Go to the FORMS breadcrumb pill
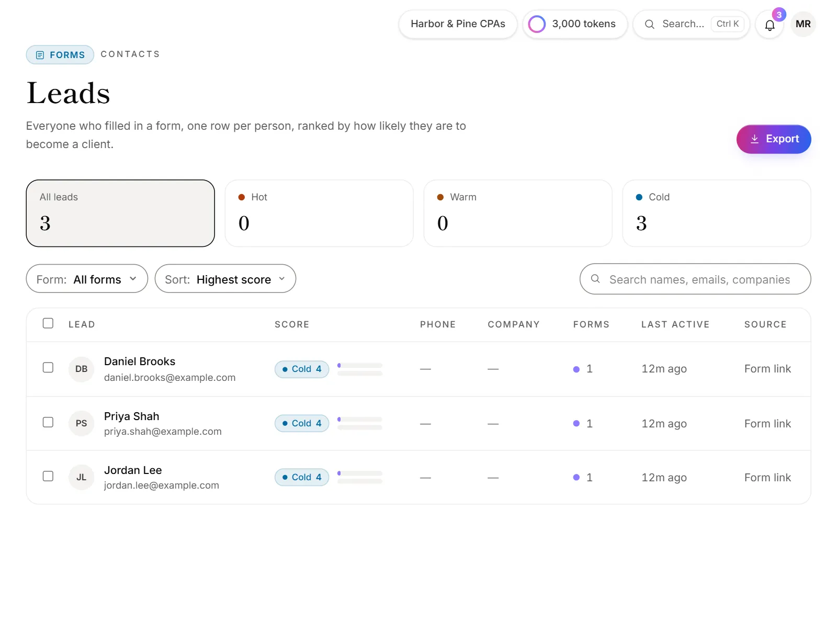This screenshot has height=644, width=837. click(60, 55)
